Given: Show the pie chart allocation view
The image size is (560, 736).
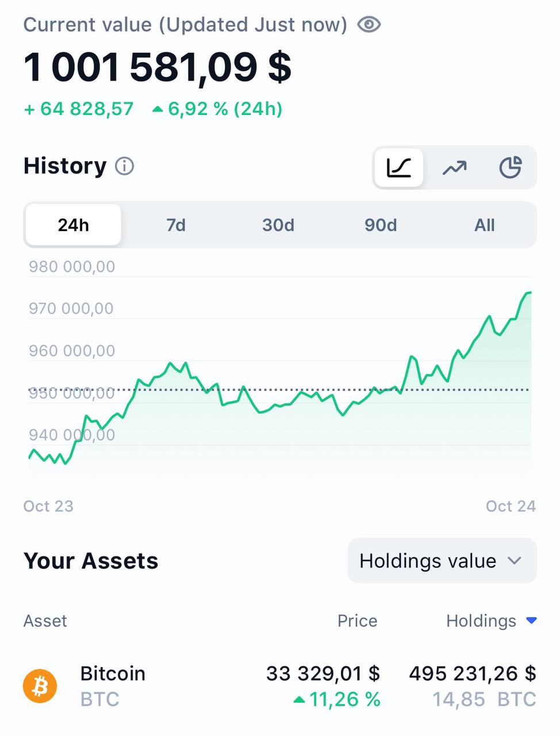Looking at the screenshot, I should pyautogui.click(x=510, y=167).
